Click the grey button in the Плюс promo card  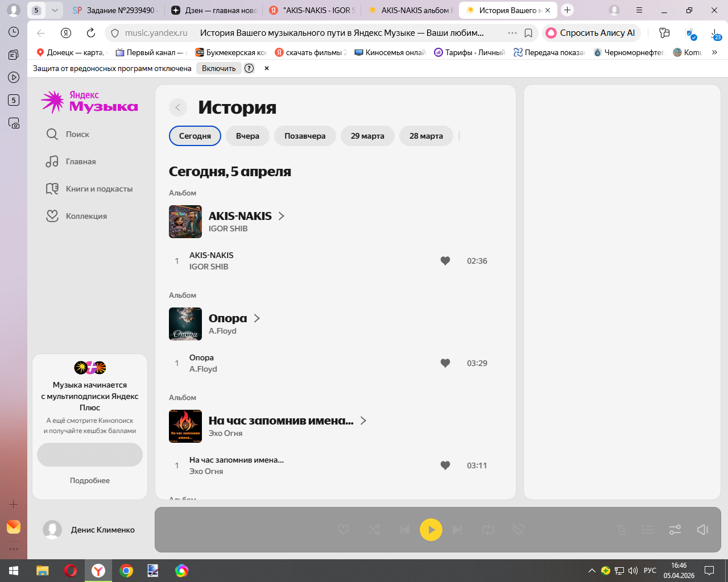90,455
